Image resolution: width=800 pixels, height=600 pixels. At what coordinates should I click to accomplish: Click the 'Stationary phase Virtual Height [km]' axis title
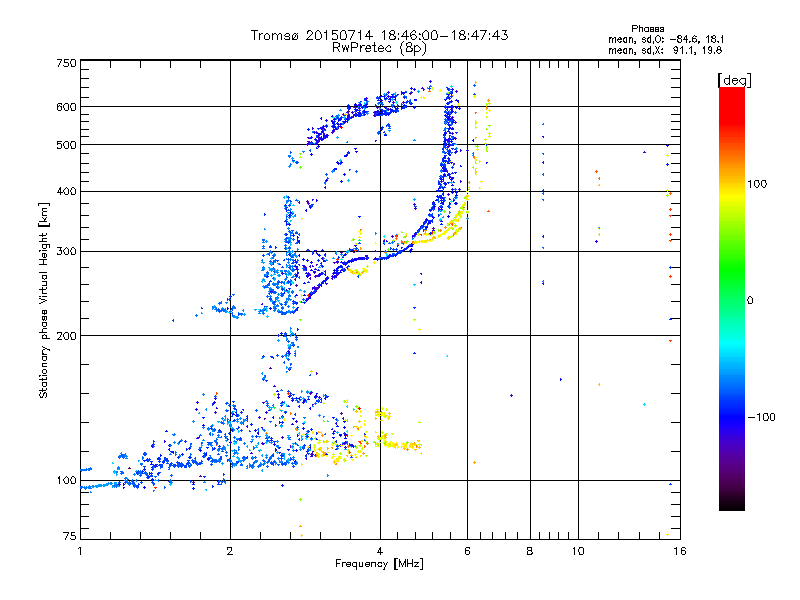[44, 300]
